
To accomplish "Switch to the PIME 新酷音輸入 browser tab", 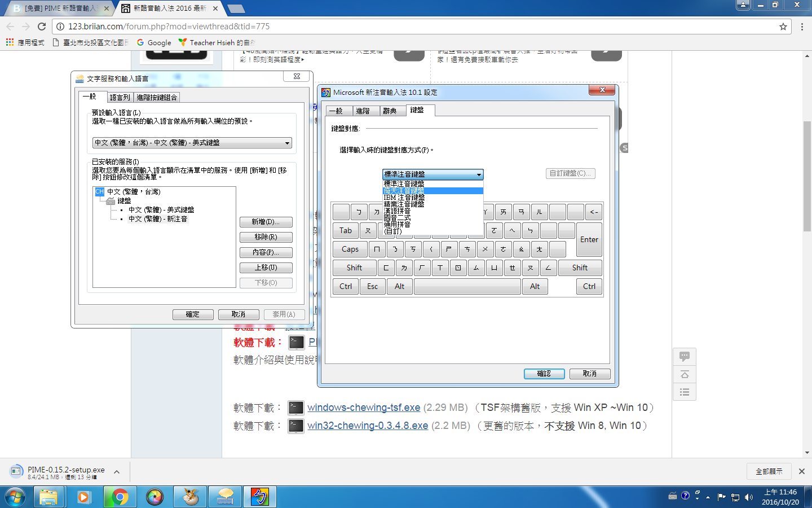I will pyautogui.click(x=60, y=8).
